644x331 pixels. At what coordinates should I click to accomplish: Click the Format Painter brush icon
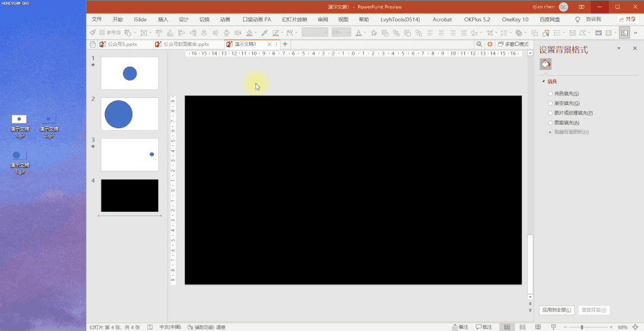click(x=93, y=33)
